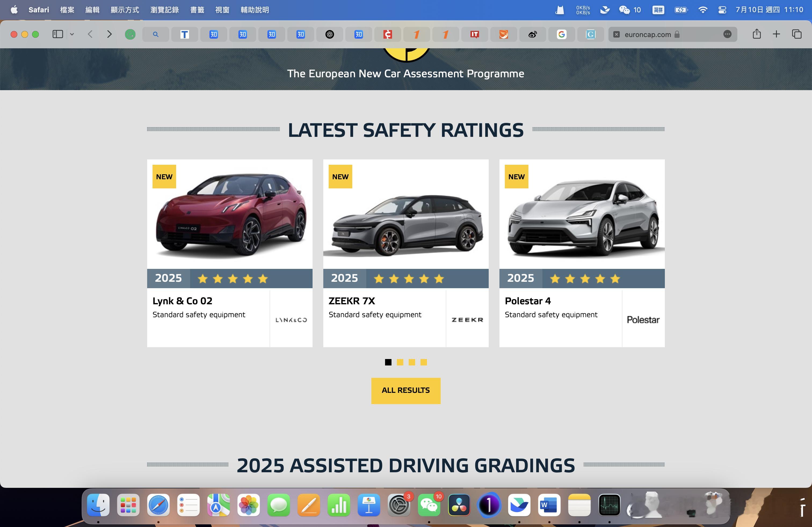
Task: Toggle the Safari sidebar icon
Action: 58,34
